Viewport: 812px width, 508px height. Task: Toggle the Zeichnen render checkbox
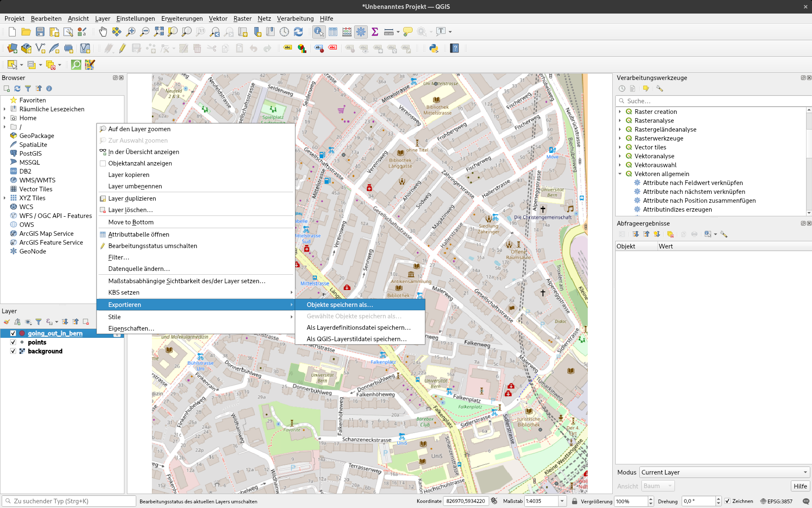[727, 501]
